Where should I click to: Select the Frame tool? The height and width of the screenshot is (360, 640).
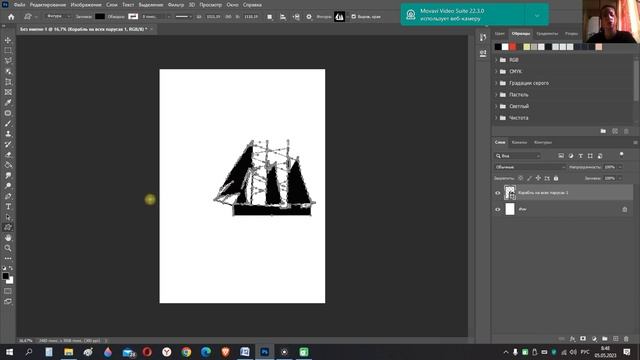coord(8,92)
